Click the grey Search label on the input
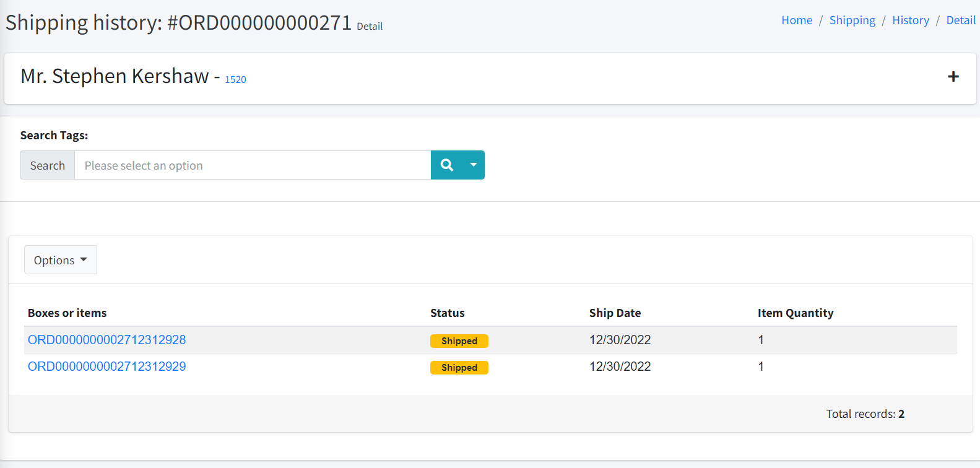 48,165
